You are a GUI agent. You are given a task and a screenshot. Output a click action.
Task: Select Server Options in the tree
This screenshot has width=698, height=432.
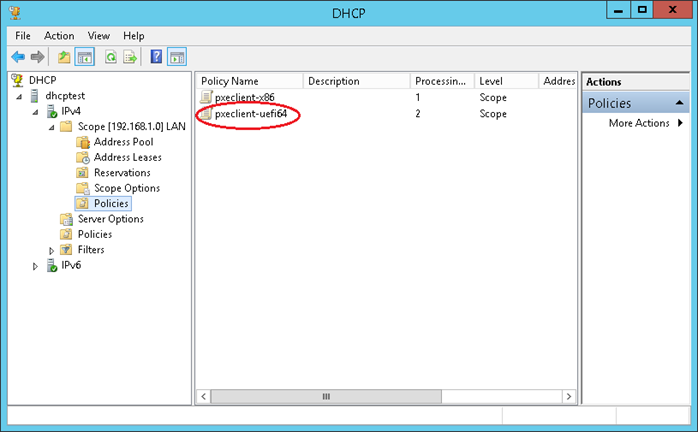coord(110,219)
